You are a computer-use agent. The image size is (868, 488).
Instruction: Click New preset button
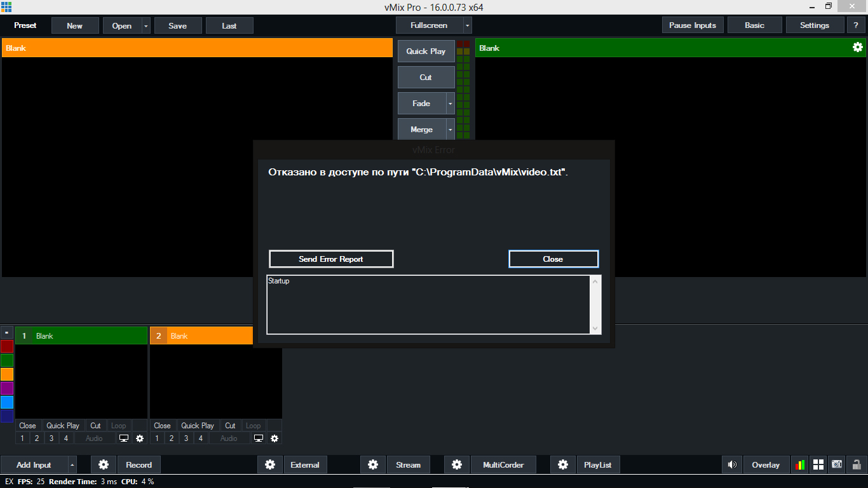coord(75,25)
